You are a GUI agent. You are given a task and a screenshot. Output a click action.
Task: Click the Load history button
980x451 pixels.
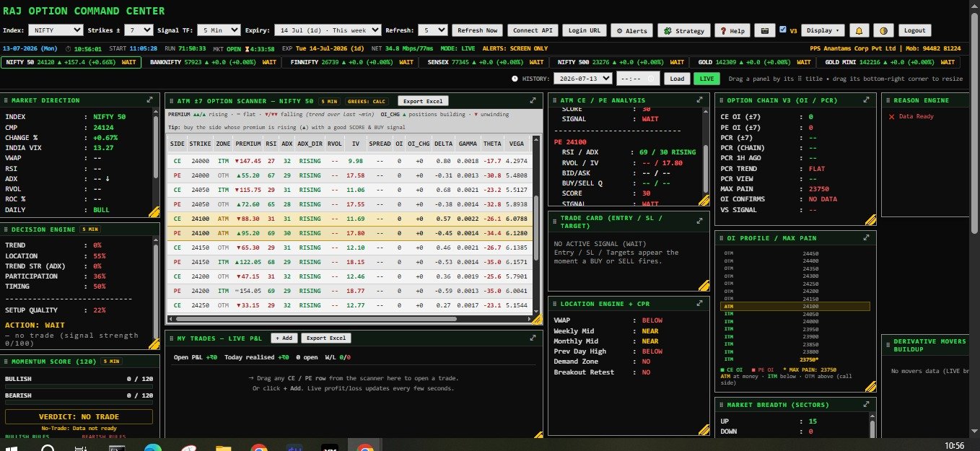676,79
